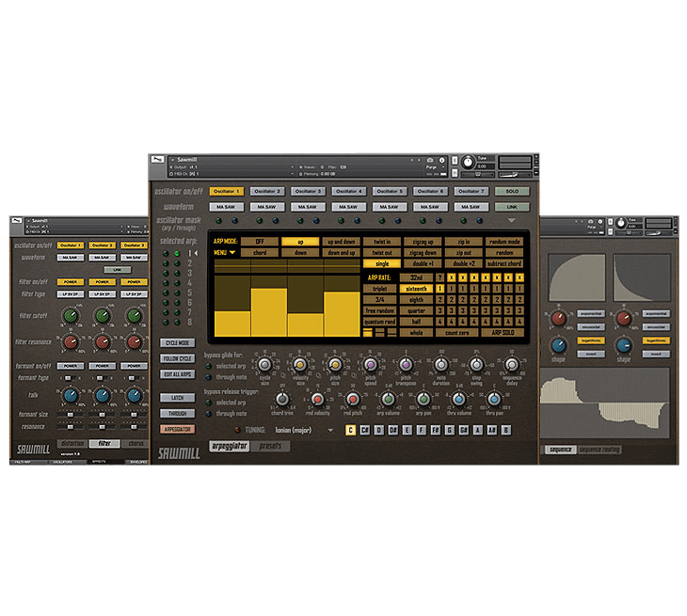Open the Purge menu in center header

(x=434, y=166)
